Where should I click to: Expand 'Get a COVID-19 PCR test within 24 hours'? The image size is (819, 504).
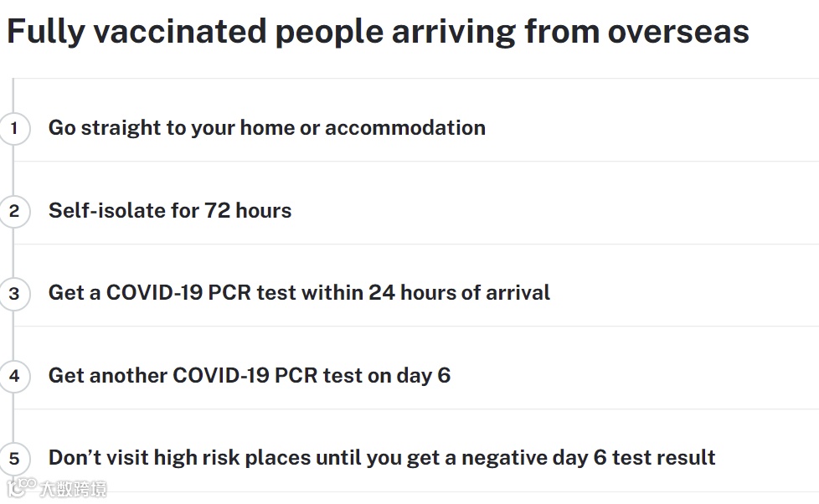[x=299, y=293]
